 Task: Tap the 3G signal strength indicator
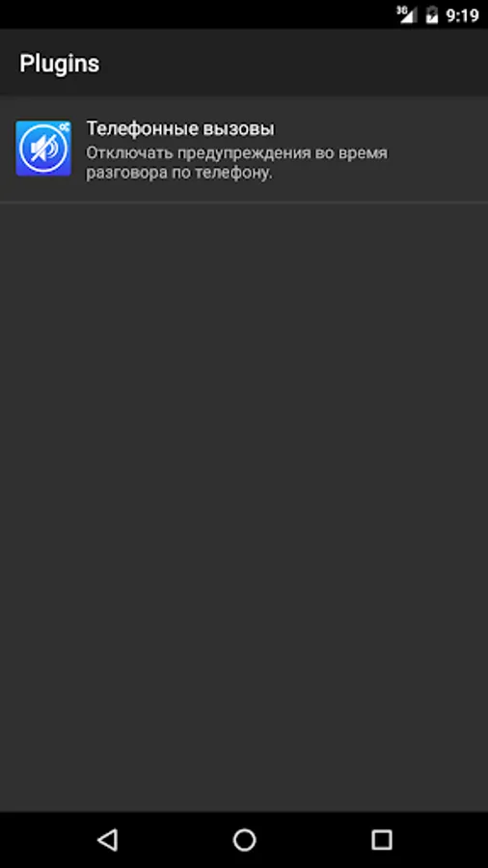(407, 14)
